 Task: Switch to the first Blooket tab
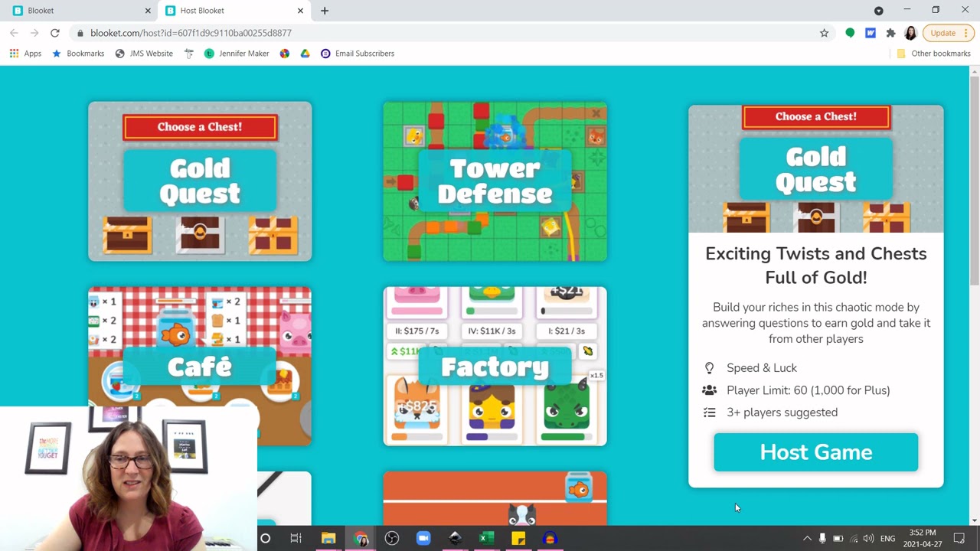(x=77, y=11)
